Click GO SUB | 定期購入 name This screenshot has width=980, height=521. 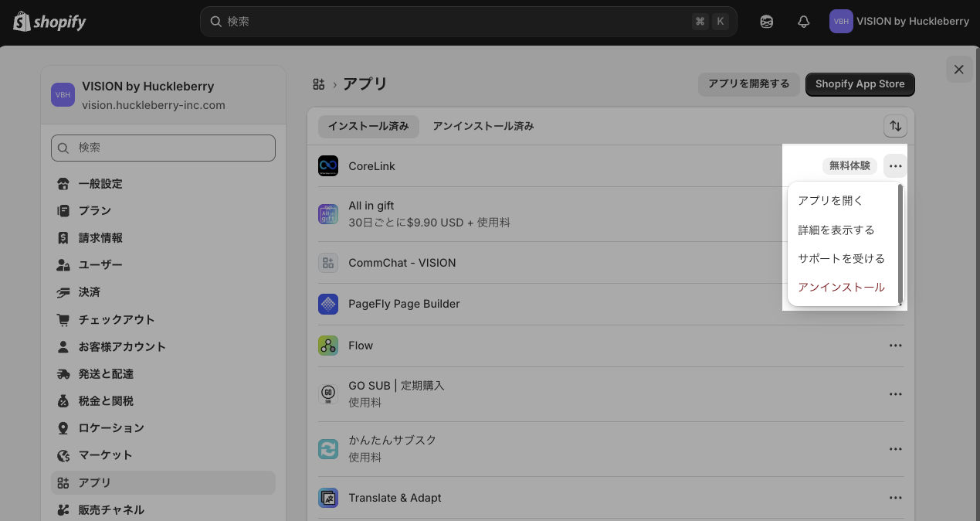(396, 385)
